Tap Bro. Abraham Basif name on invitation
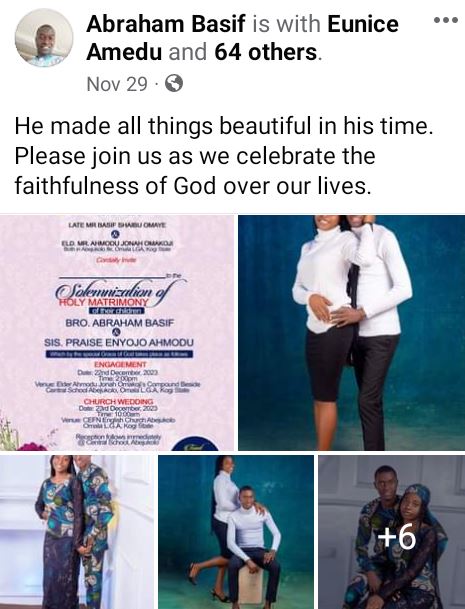465x609 pixels. [120, 323]
